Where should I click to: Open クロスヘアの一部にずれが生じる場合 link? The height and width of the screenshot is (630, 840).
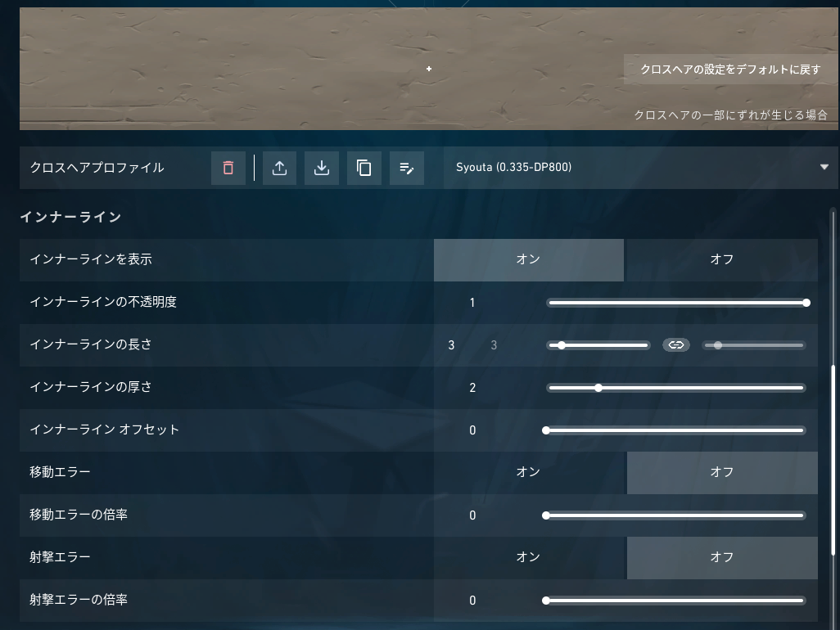point(731,115)
